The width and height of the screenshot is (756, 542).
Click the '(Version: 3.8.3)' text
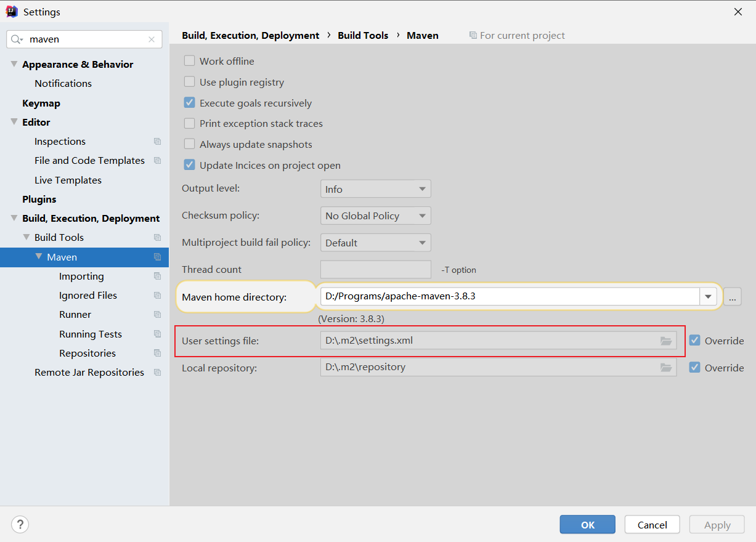coord(351,319)
